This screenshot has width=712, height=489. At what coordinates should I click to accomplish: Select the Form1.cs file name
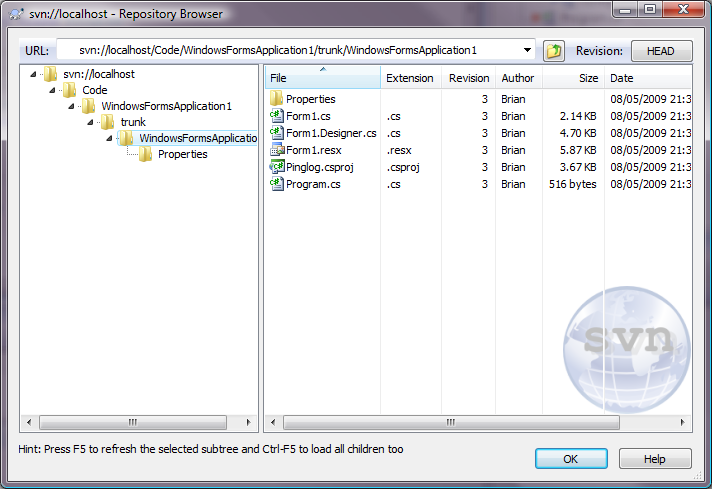[x=308, y=116]
